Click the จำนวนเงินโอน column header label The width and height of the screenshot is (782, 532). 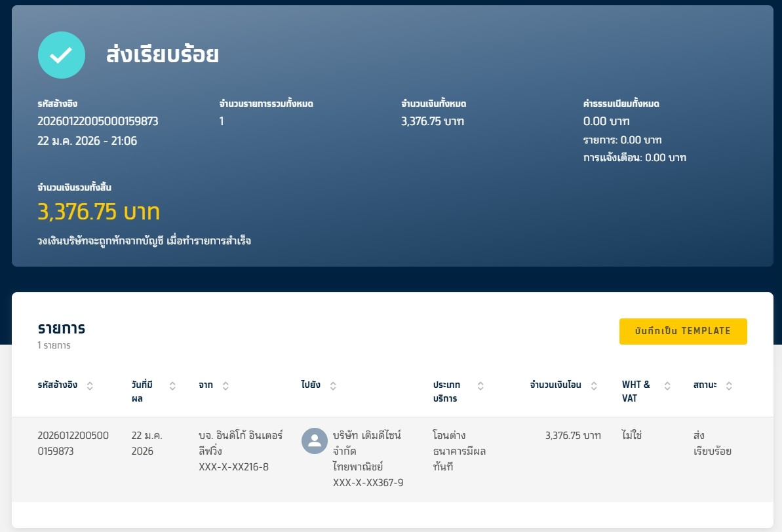[x=555, y=385]
